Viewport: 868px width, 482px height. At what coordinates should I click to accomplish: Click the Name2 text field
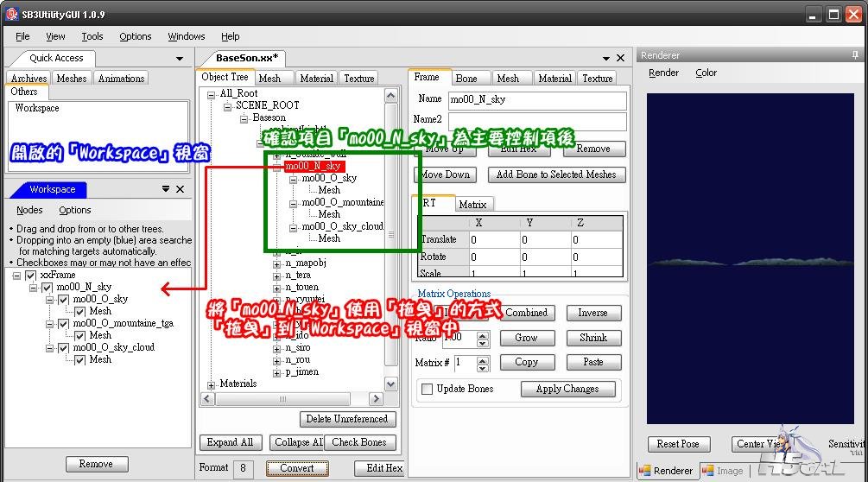(x=537, y=120)
